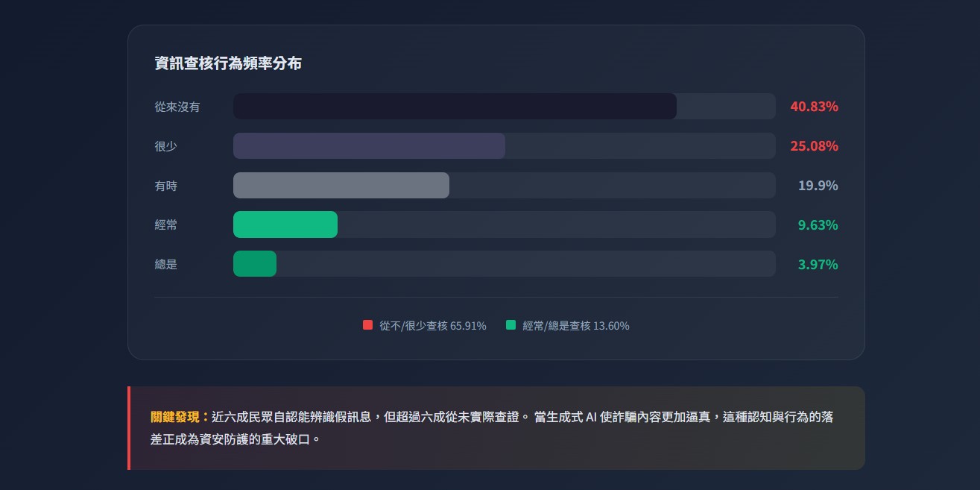Click the 3.97% percentage value
980x490 pixels.
tap(818, 265)
